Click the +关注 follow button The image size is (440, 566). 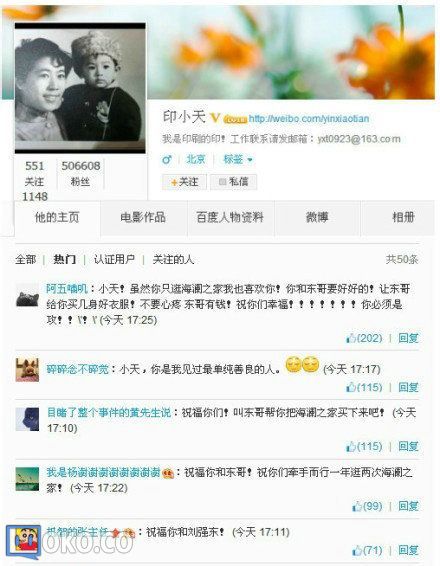pos(184,182)
